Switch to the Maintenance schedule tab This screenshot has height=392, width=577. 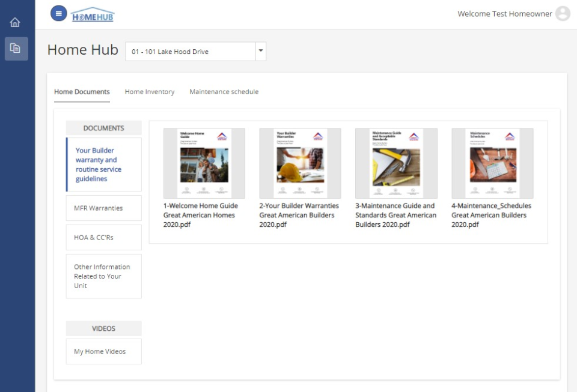(x=223, y=92)
